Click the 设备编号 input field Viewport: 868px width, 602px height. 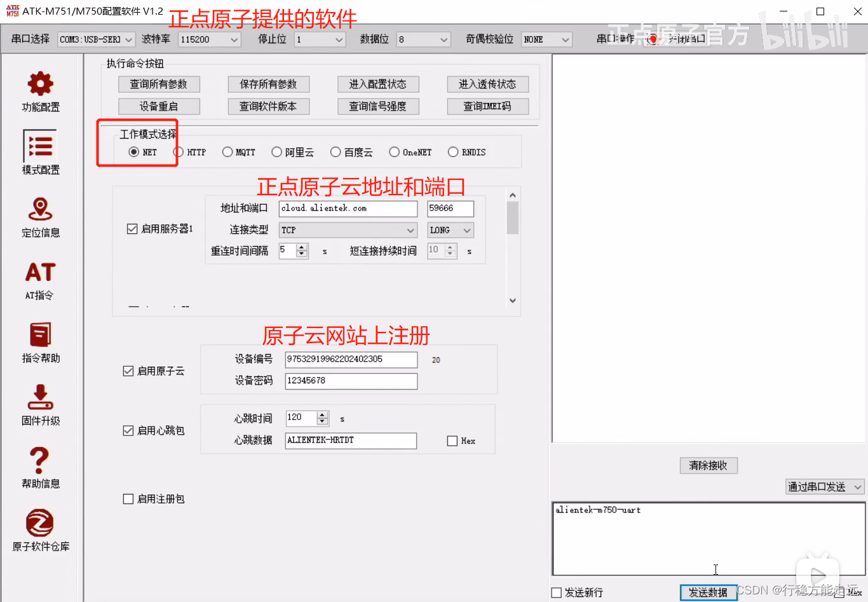click(x=351, y=360)
